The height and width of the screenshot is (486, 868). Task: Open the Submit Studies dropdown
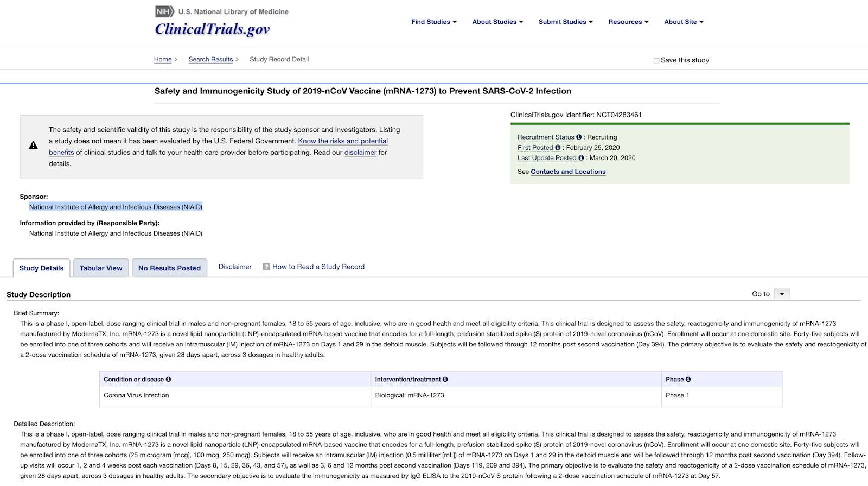point(566,22)
